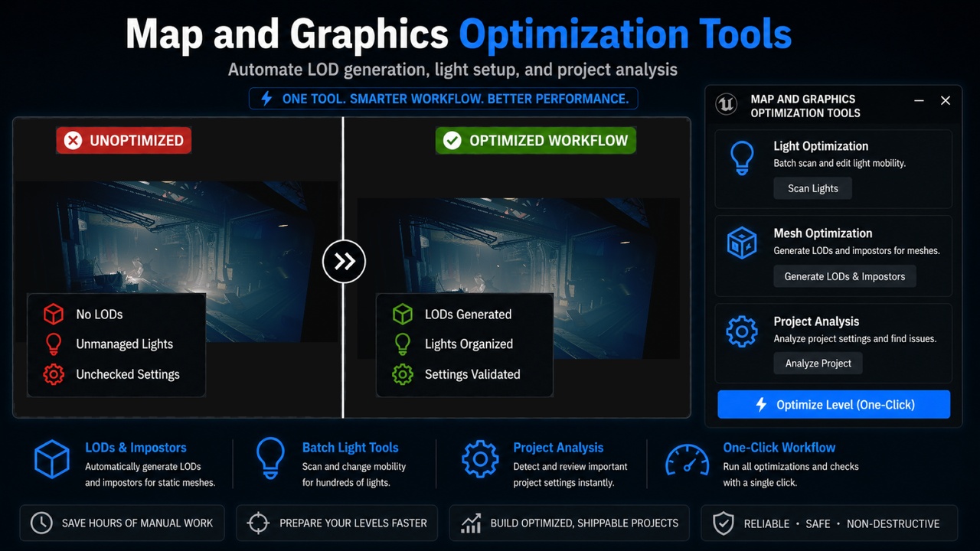Click the blue bulb icon for Batch Light Tools
980x551 pixels.
(271, 458)
